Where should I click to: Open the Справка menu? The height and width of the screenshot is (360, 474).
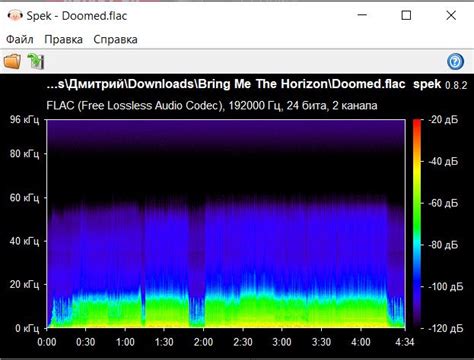pyautogui.click(x=115, y=39)
